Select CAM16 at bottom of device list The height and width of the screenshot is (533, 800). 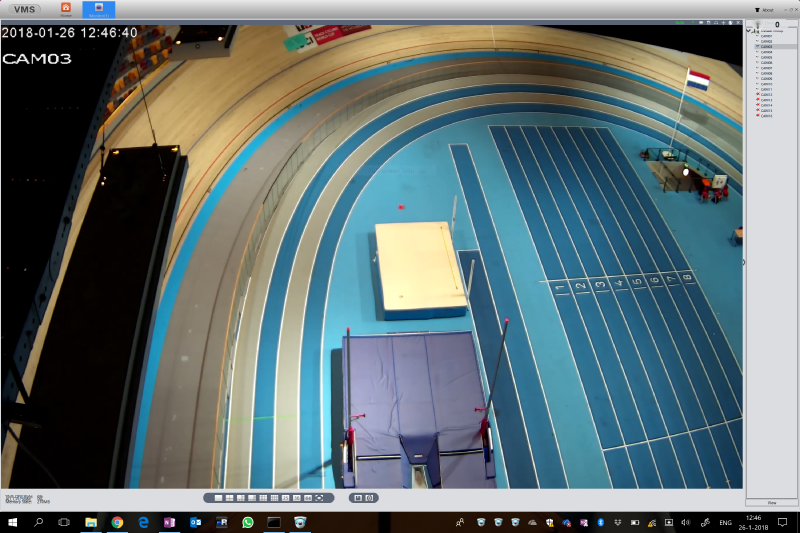coord(766,116)
